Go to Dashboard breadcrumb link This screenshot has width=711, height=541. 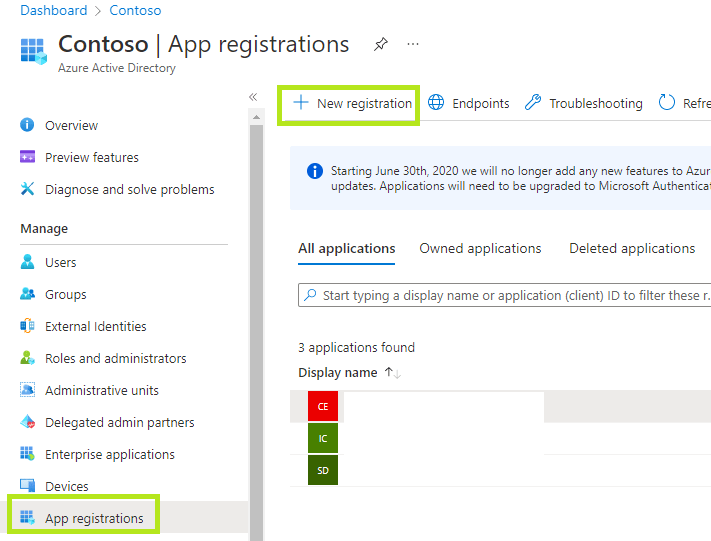53,10
